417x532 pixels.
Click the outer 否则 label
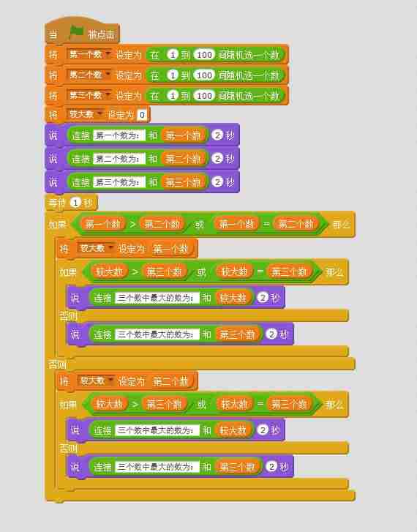coord(58,364)
